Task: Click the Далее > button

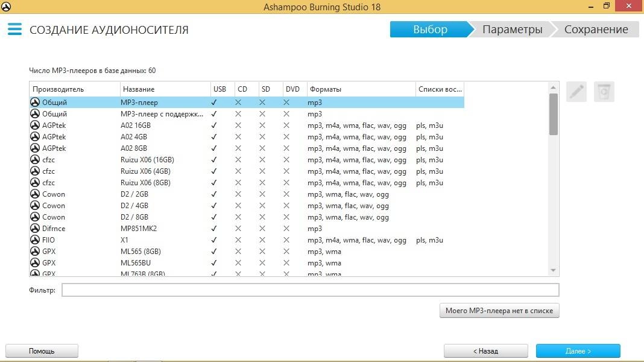Action: tap(578, 351)
